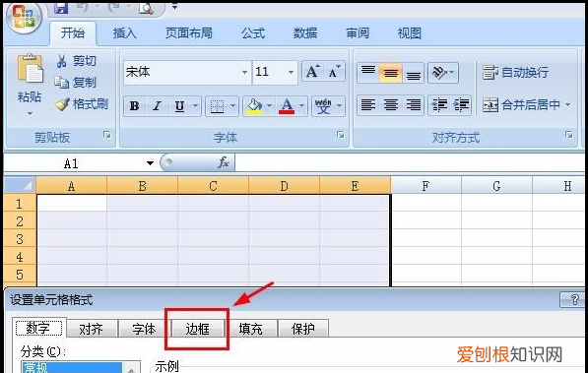Open the Name Box dropdown arrow
The image size is (588, 373).
pos(150,163)
